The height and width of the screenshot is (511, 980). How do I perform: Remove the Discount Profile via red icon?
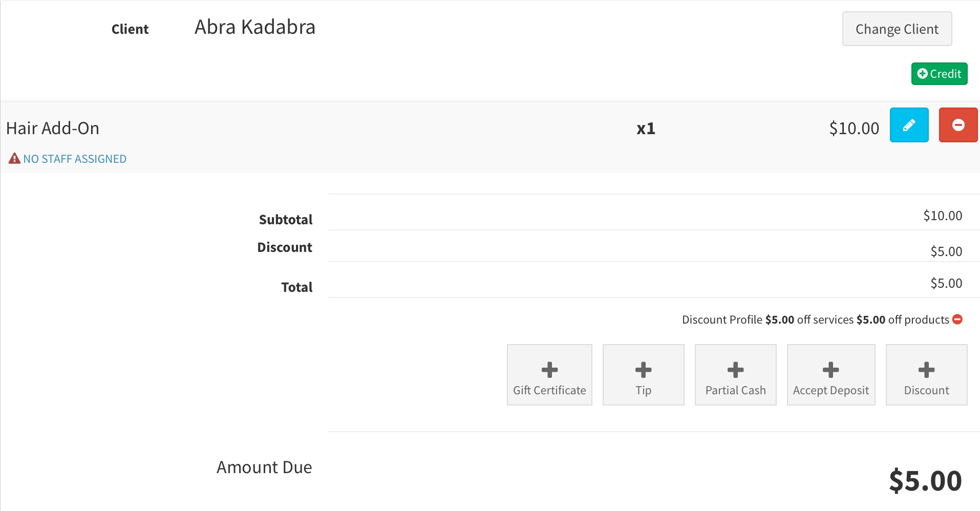tap(957, 320)
